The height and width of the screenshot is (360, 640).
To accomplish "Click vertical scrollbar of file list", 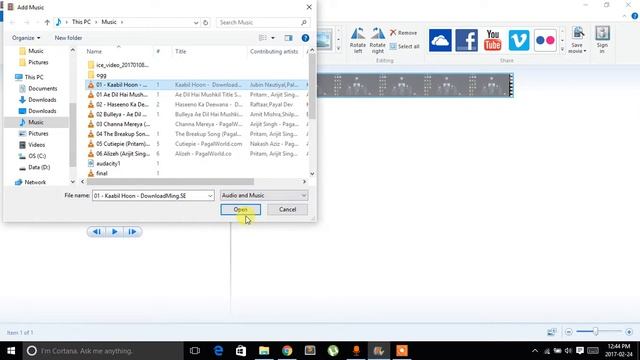I will (x=312, y=87).
